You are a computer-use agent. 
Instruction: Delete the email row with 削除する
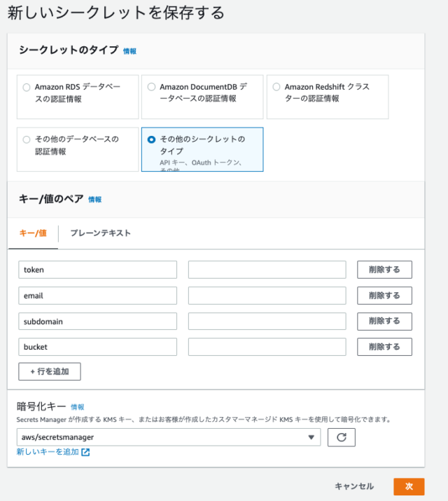coord(384,296)
